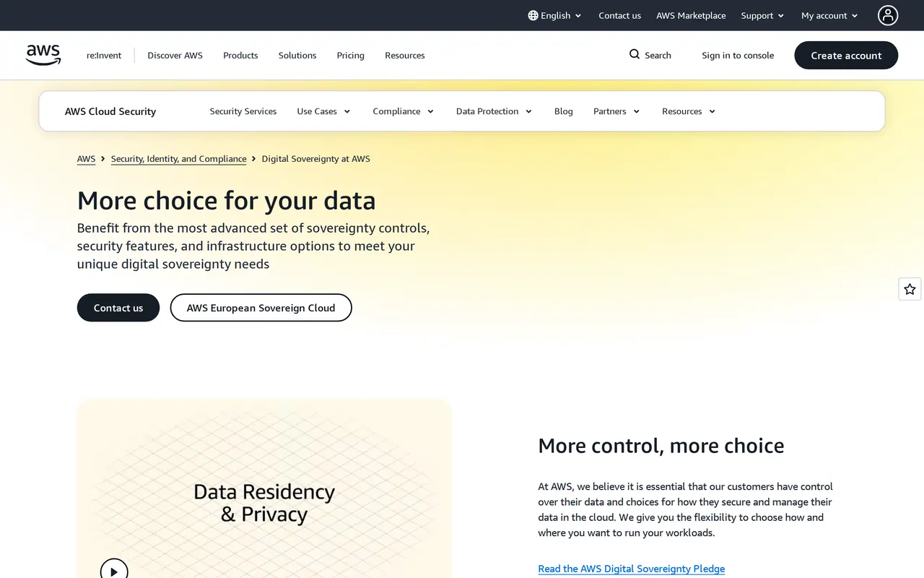Open Resources in the main navigation

coord(405,55)
